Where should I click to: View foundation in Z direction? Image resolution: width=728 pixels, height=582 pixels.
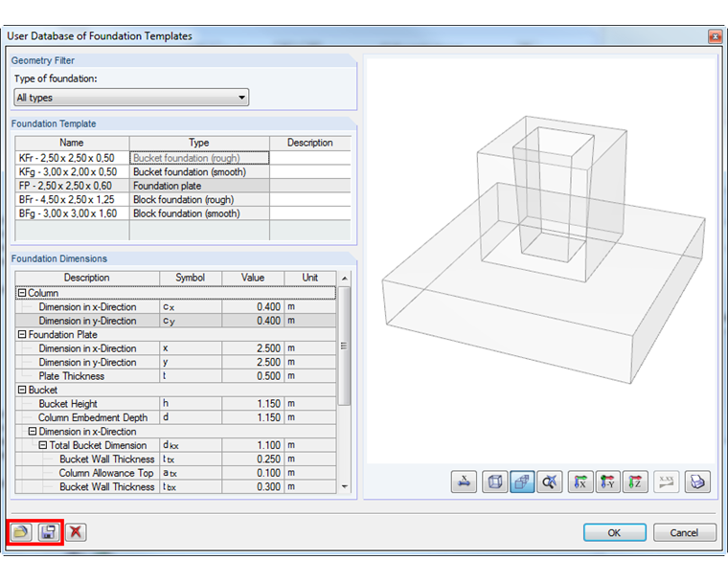point(635,481)
